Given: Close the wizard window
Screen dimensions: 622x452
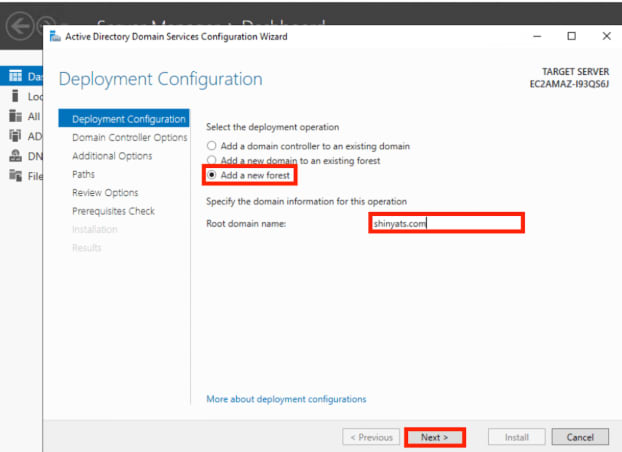Looking at the screenshot, I should pyautogui.click(x=607, y=36).
